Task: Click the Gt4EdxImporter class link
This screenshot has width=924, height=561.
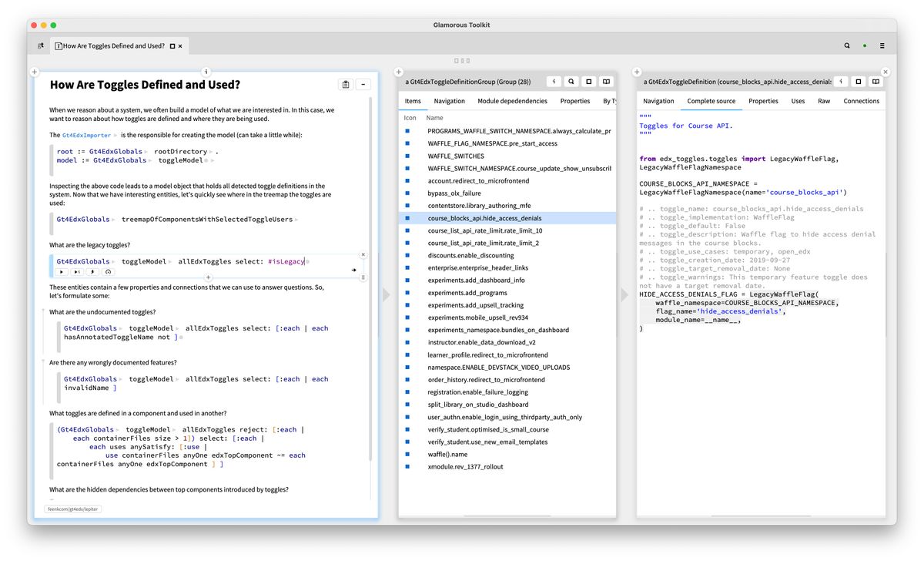Action: [x=86, y=136]
